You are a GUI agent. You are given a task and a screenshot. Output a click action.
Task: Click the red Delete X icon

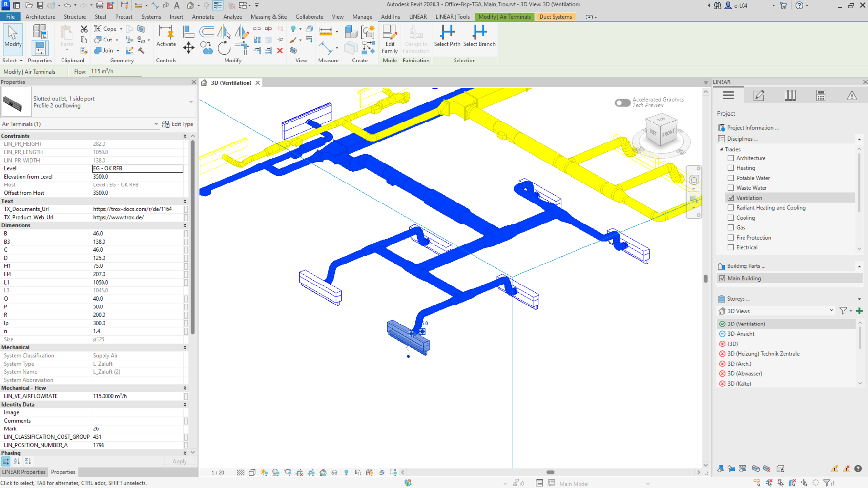tap(280, 51)
